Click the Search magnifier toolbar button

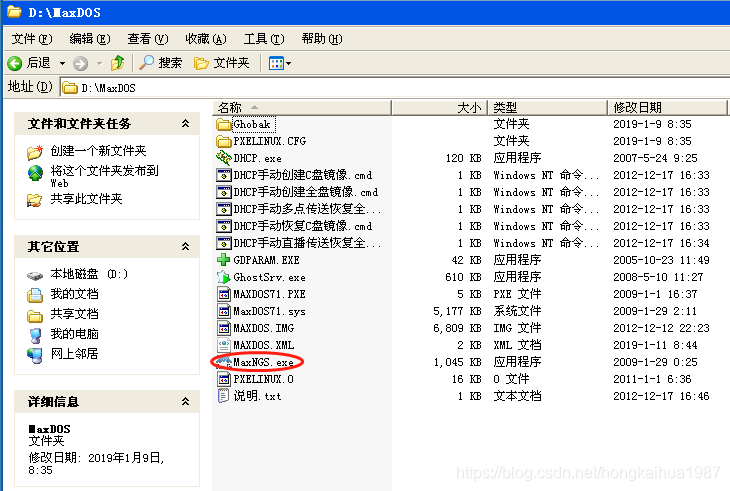(161, 63)
